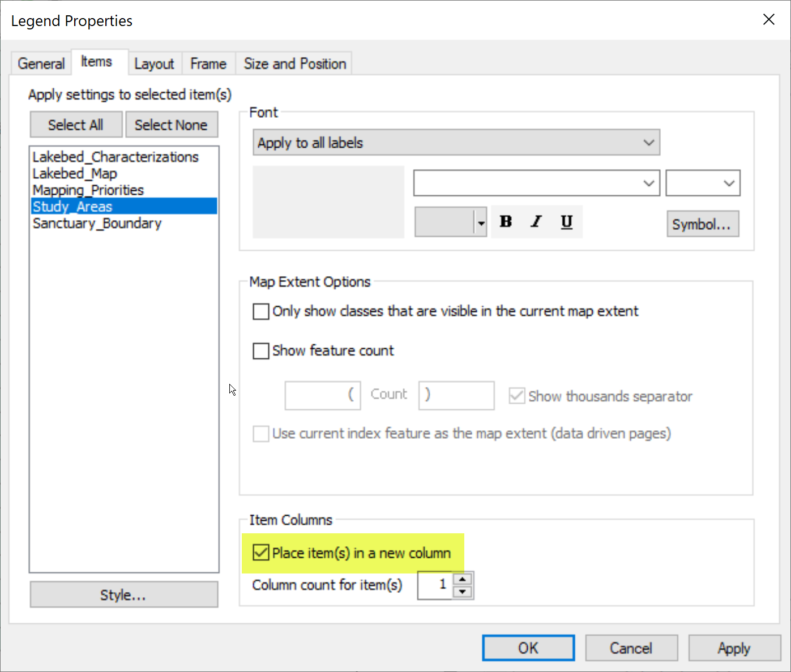
Task: Click the Count prefix input field
Action: pos(322,395)
